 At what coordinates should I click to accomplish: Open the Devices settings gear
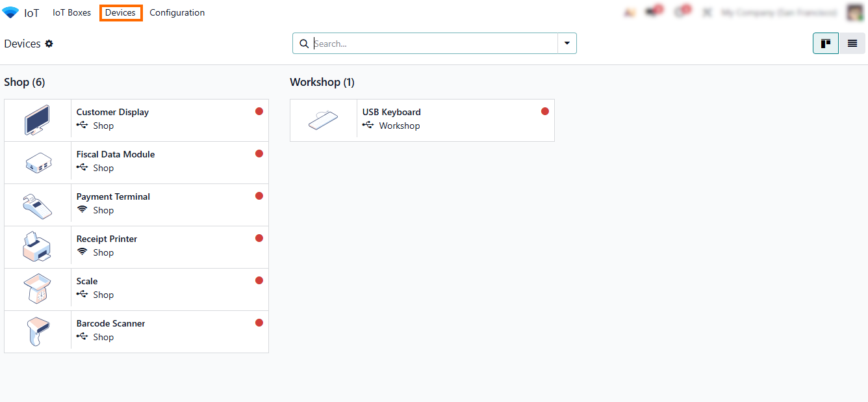click(49, 44)
